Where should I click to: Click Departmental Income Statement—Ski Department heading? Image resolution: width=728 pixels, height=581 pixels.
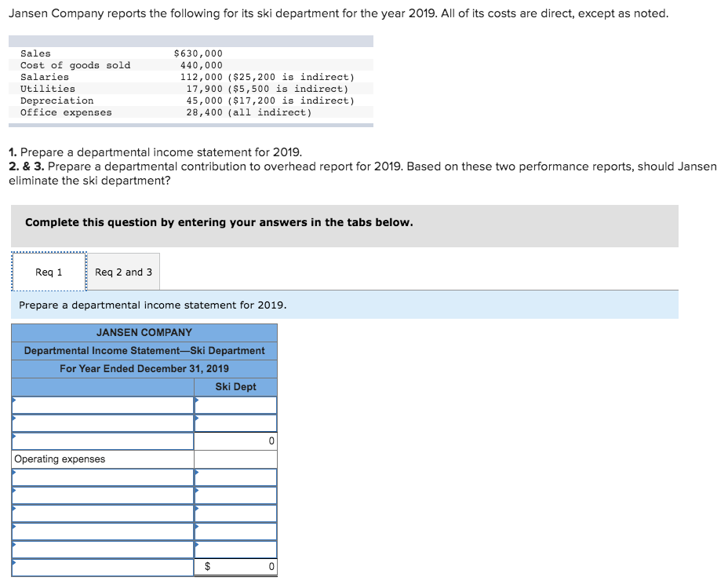click(x=144, y=350)
